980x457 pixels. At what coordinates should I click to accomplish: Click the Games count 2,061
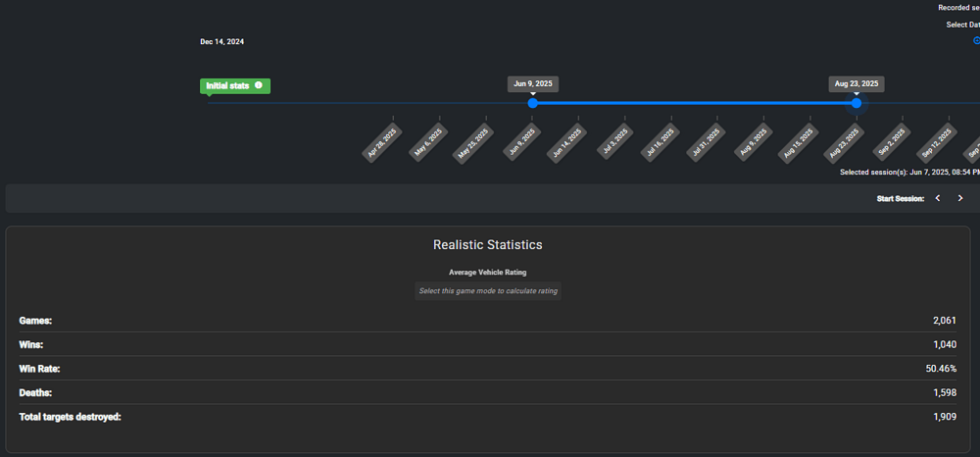945,321
